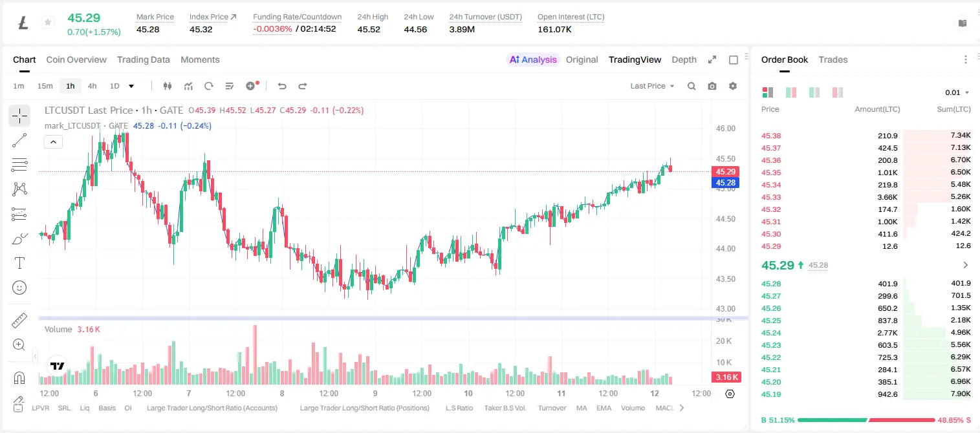
Task: Click the AI Analysis button
Action: (532, 59)
